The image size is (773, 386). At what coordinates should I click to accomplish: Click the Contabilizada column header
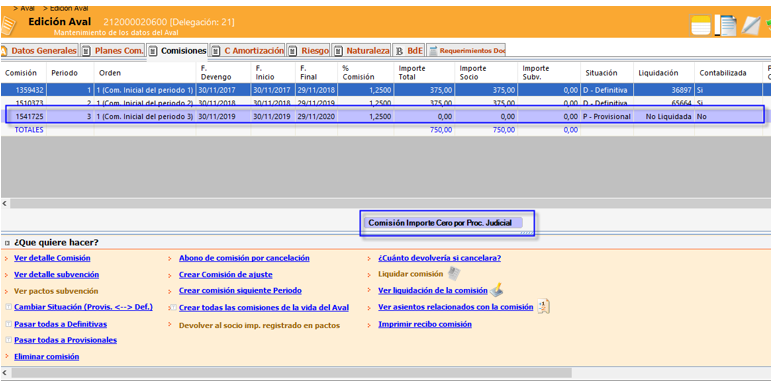pyautogui.click(x=729, y=72)
